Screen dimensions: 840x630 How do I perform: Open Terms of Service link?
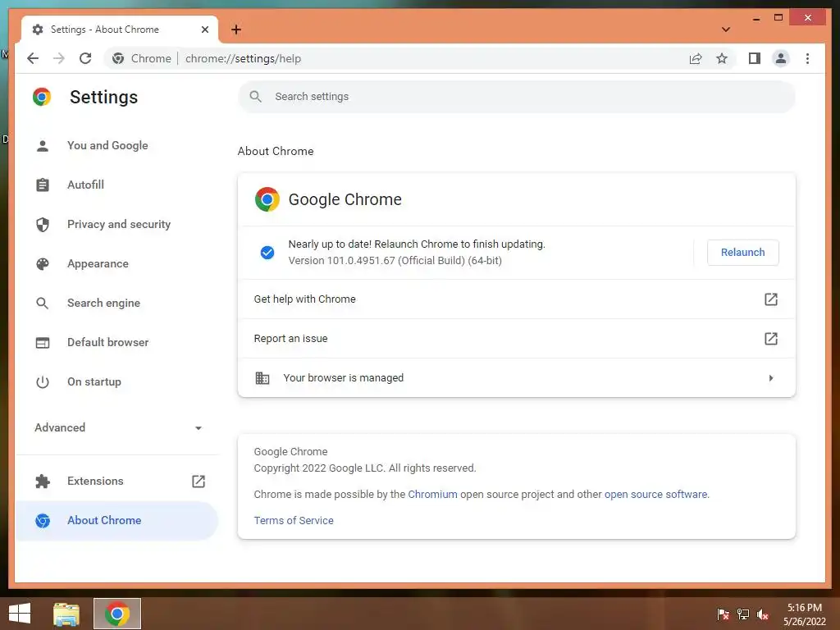(x=294, y=520)
